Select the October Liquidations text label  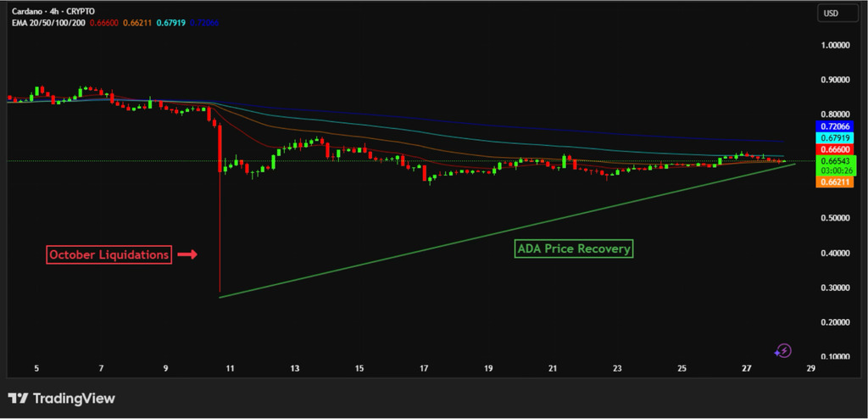tap(109, 254)
